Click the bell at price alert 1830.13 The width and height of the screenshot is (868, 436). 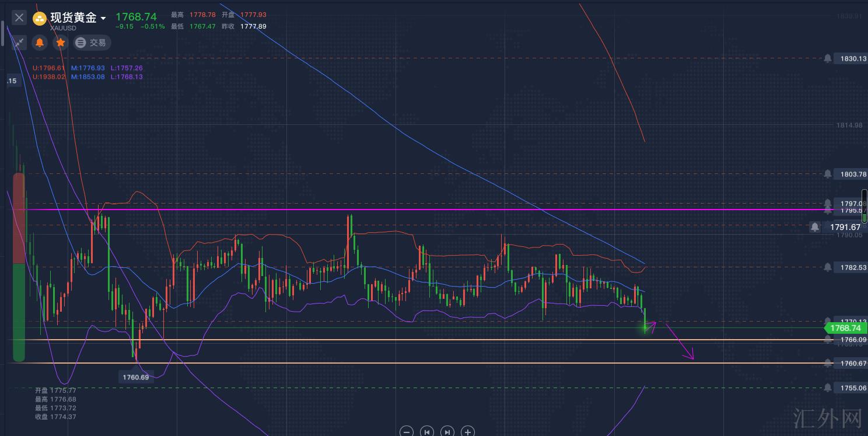coord(828,58)
